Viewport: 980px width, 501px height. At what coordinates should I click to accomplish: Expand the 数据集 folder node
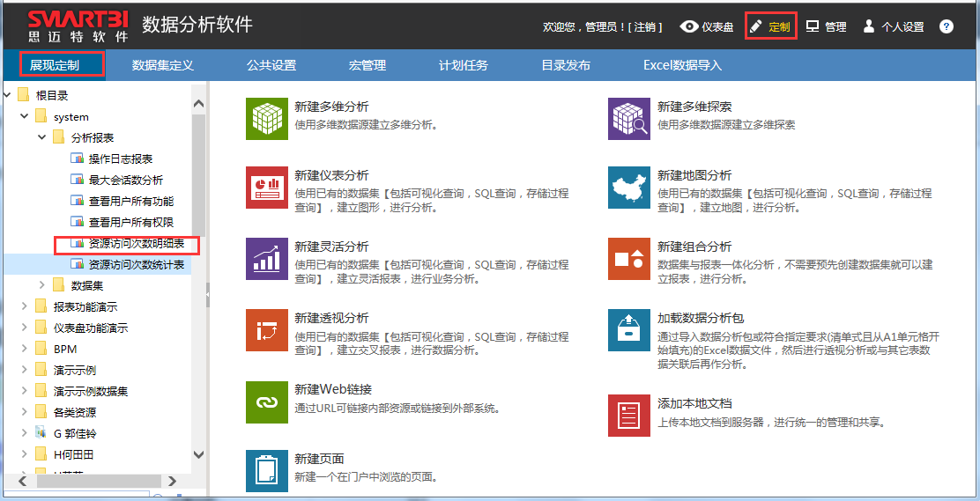coord(42,285)
